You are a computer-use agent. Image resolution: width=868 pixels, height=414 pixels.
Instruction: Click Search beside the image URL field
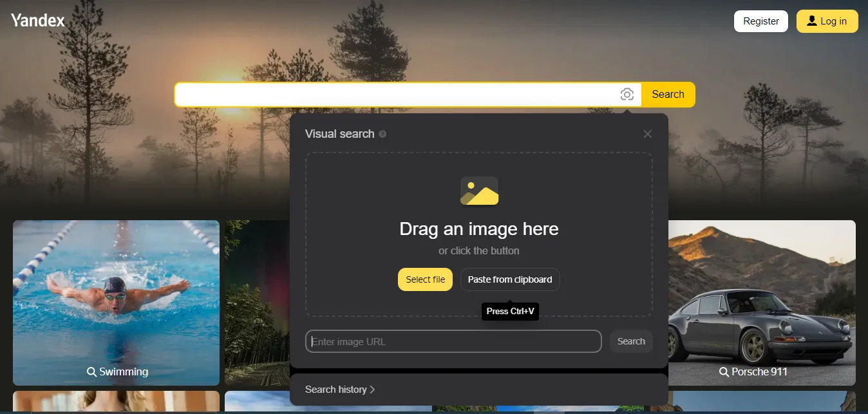630,341
